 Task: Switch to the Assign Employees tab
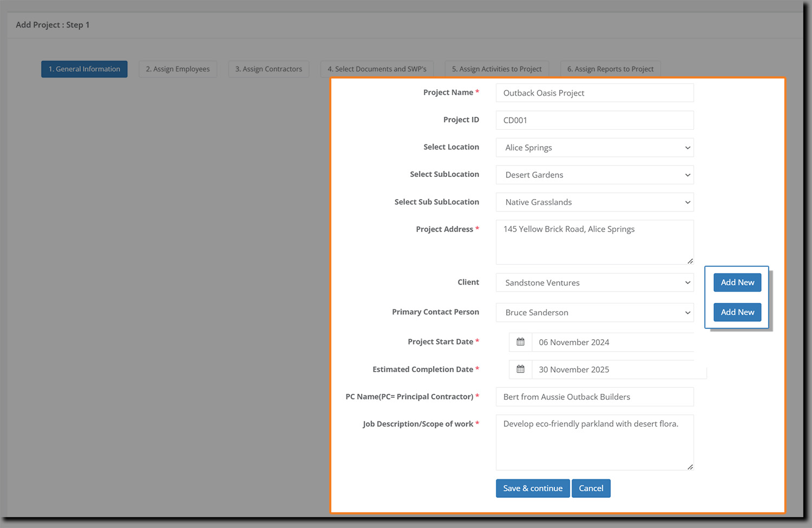[x=178, y=69]
